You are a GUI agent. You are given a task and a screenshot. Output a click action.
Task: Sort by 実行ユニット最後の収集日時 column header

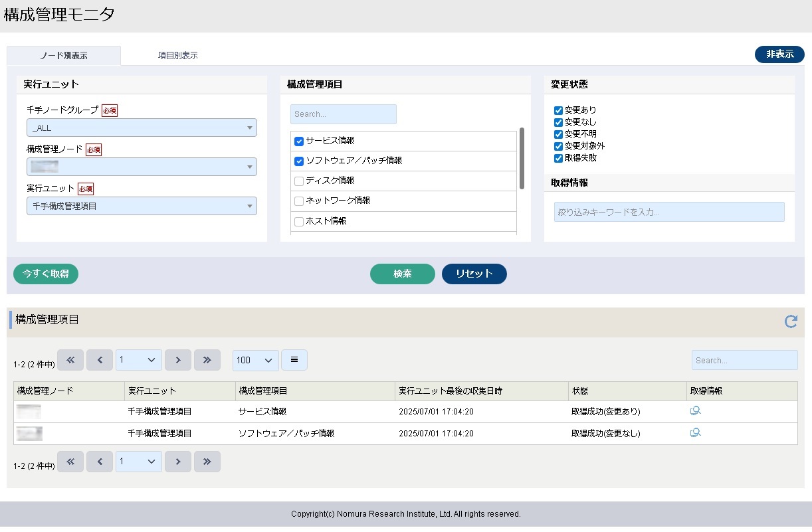482,391
